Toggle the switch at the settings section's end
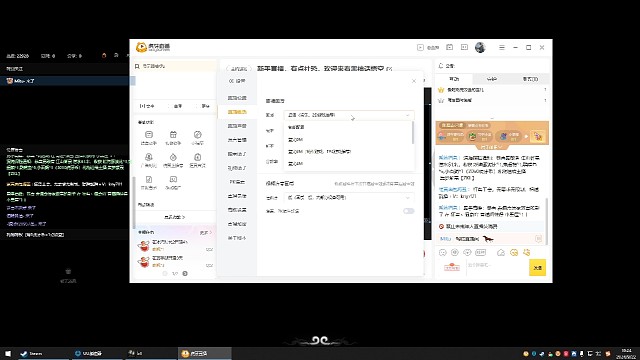640x360 pixels. tap(409, 211)
